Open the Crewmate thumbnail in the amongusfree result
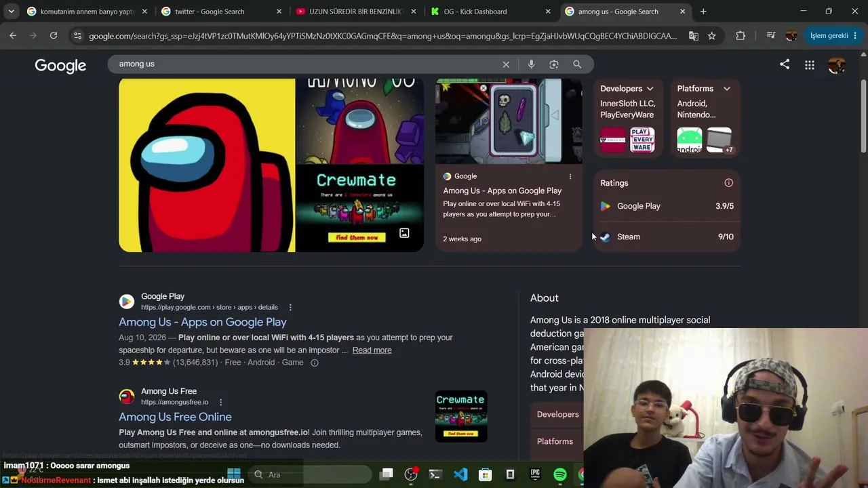This screenshot has height=488, width=868. pyautogui.click(x=461, y=416)
